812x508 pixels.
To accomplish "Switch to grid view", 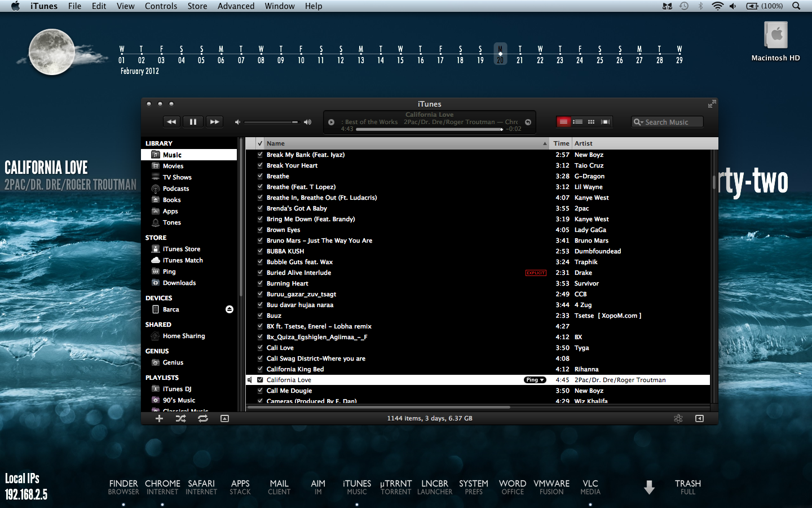I will pyautogui.click(x=591, y=122).
